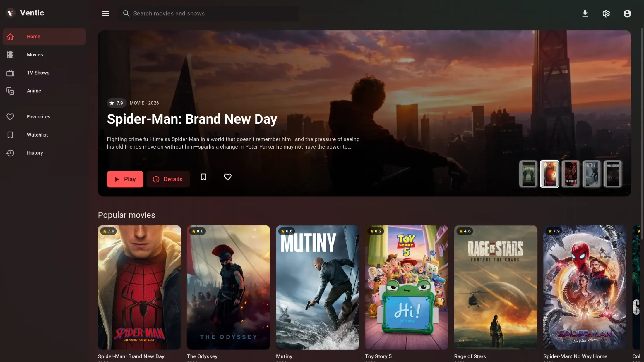
Task: Add featured movie to watchlist with bookmark
Action: tap(203, 177)
